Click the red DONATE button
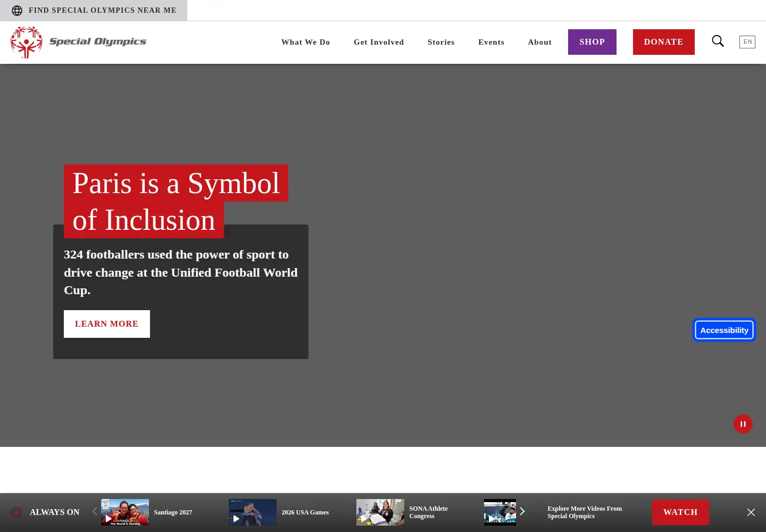 click(664, 42)
